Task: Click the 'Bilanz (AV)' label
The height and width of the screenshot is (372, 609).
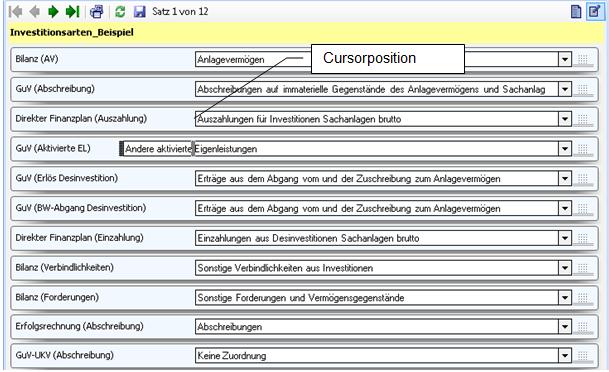Action: point(37,59)
